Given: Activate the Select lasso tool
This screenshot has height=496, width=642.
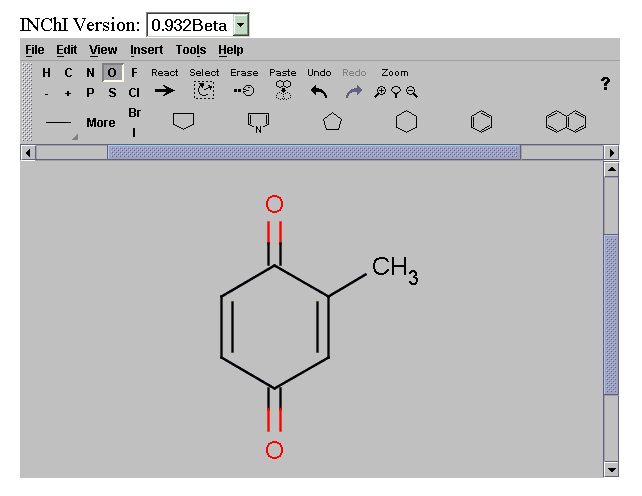Looking at the screenshot, I should [204, 90].
